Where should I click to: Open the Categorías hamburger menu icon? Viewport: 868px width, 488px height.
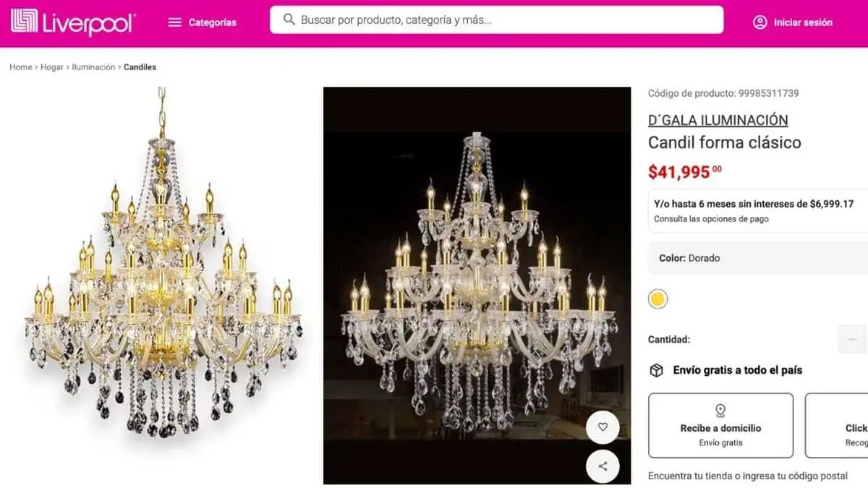(174, 22)
